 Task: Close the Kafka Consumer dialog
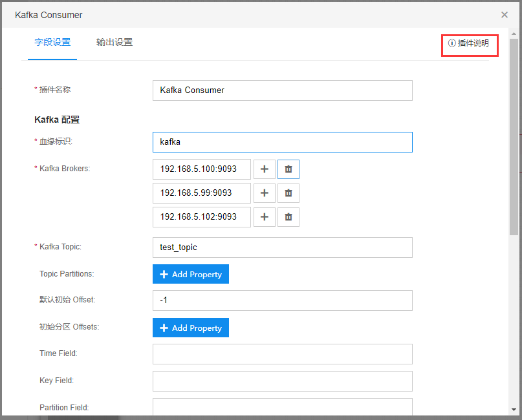[505, 15]
